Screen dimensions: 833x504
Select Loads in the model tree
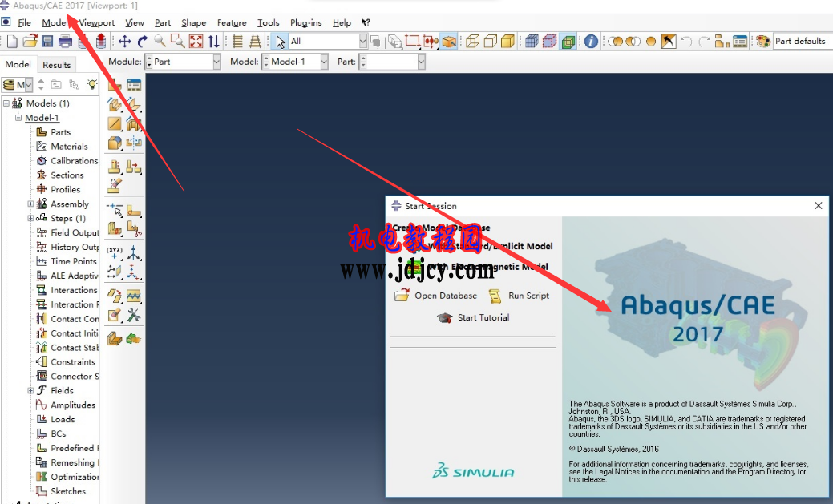pos(63,419)
